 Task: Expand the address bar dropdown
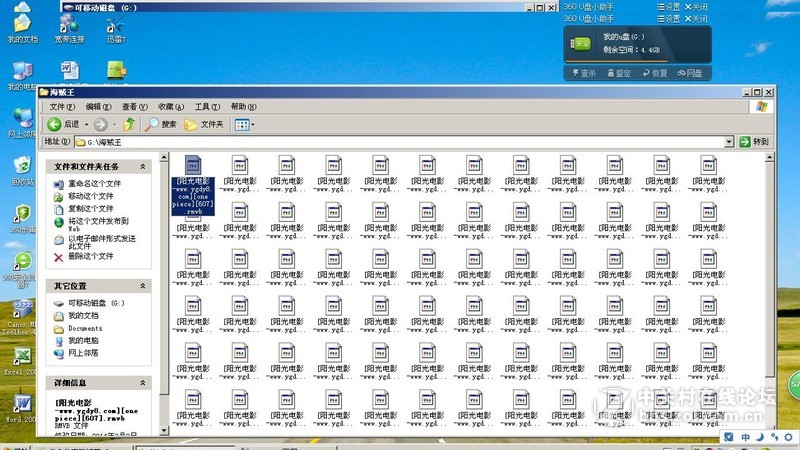pyautogui.click(x=729, y=142)
